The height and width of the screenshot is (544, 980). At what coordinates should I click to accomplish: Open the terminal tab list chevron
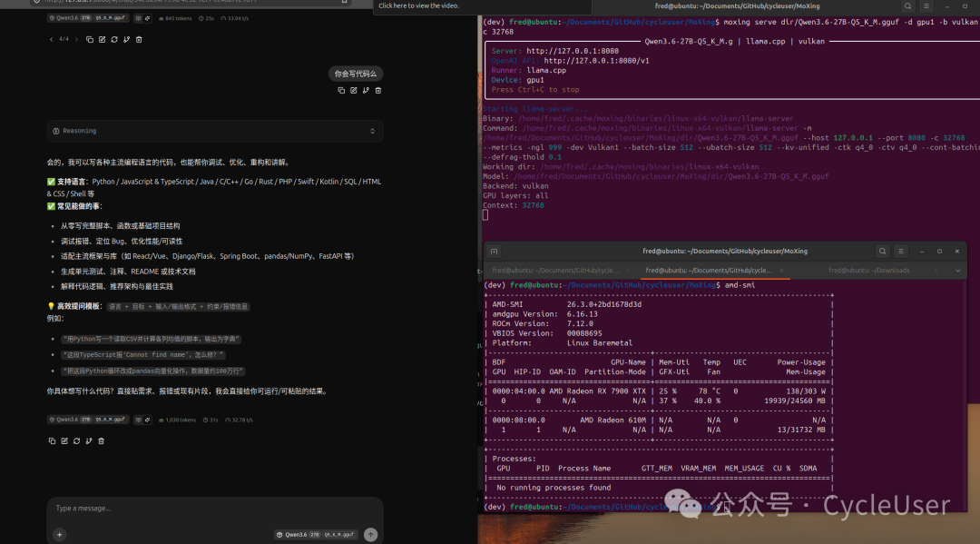tap(957, 271)
